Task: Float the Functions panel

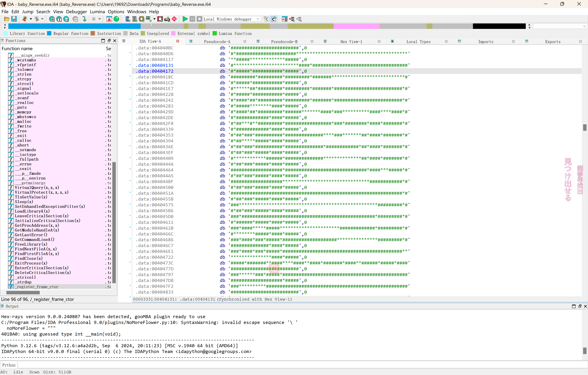Action: coord(109,41)
